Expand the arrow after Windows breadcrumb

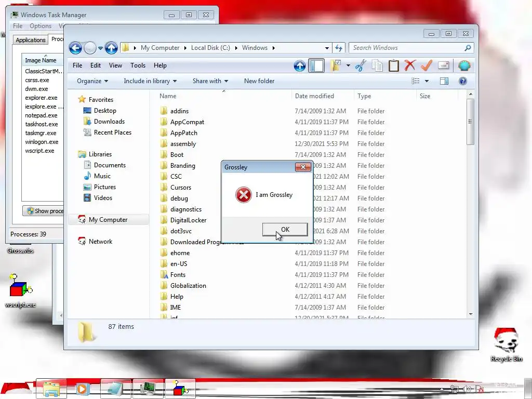pos(273,48)
